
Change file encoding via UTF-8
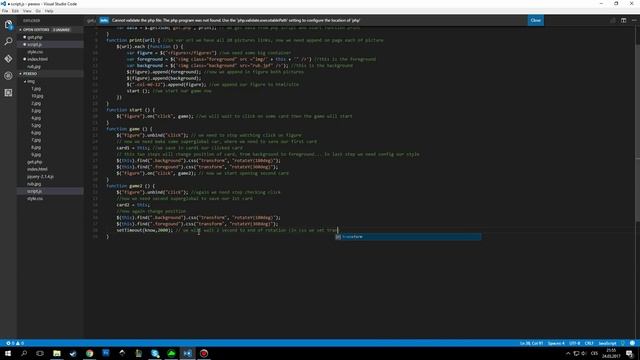coord(574,343)
